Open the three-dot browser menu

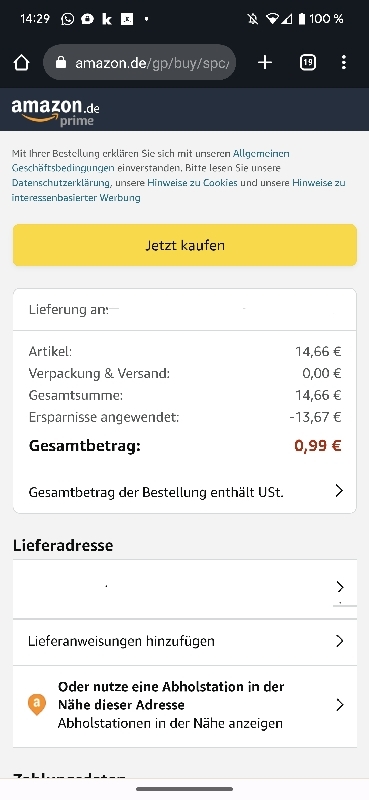(343, 63)
